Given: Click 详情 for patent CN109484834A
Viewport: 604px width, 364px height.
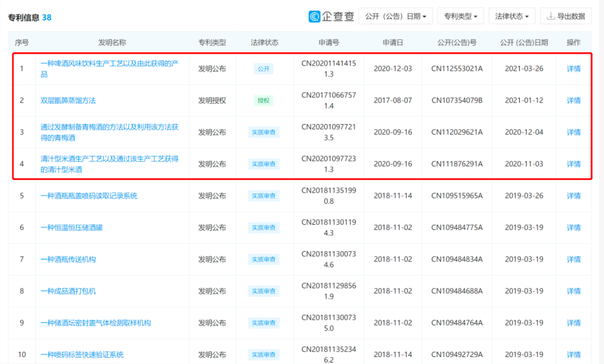Looking at the screenshot, I should pos(574,259).
